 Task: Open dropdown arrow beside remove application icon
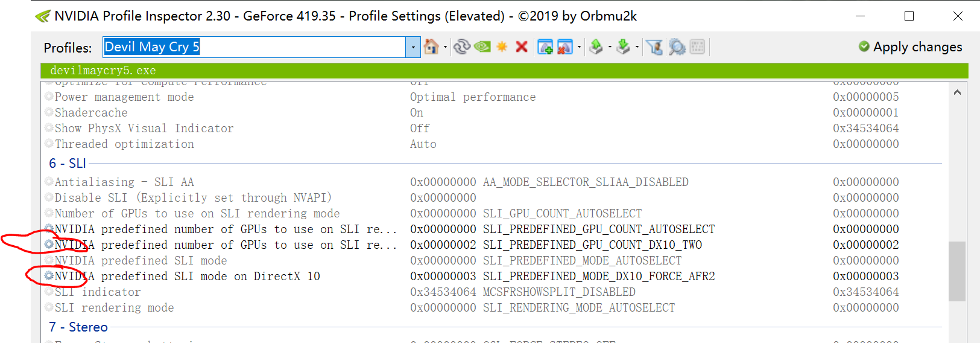(x=580, y=47)
